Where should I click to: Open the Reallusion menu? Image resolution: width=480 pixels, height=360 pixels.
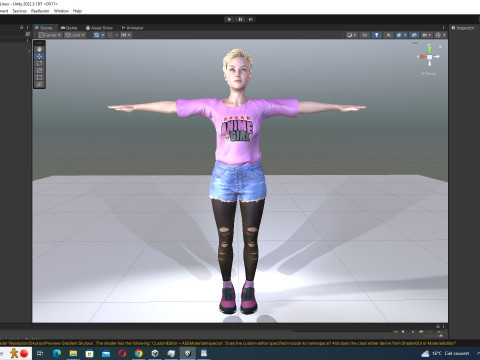point(40,11)
